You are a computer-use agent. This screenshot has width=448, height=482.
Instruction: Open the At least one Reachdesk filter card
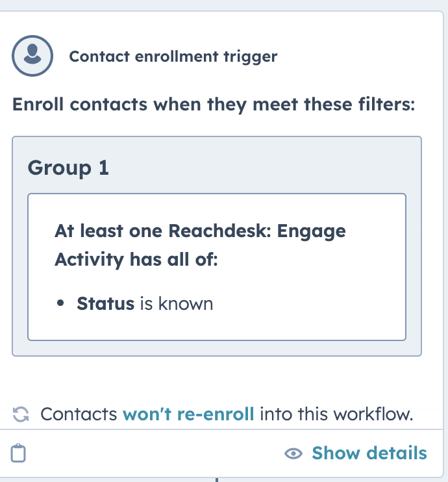pyautogui.click(x=217, y=267)
